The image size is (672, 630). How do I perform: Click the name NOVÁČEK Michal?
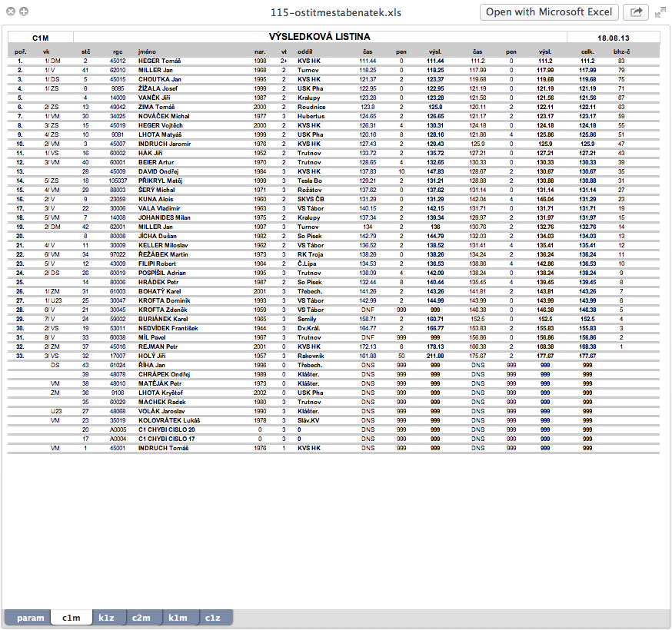pyautogui.click(x=164, y=116)
